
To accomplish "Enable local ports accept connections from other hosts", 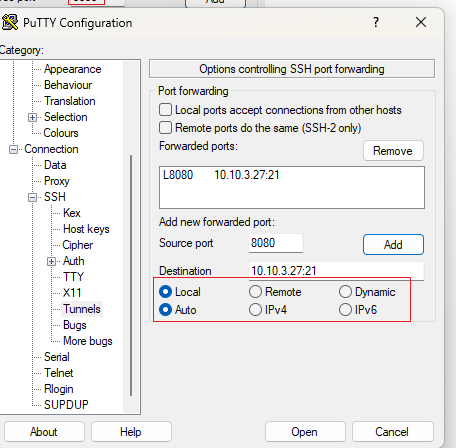I will (166, 110).
